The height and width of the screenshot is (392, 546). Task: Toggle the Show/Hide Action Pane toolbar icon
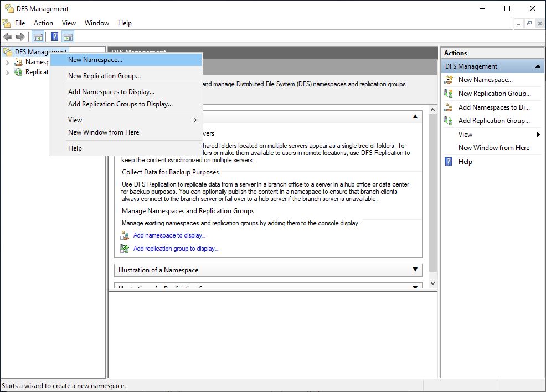(x=68, y=37)
